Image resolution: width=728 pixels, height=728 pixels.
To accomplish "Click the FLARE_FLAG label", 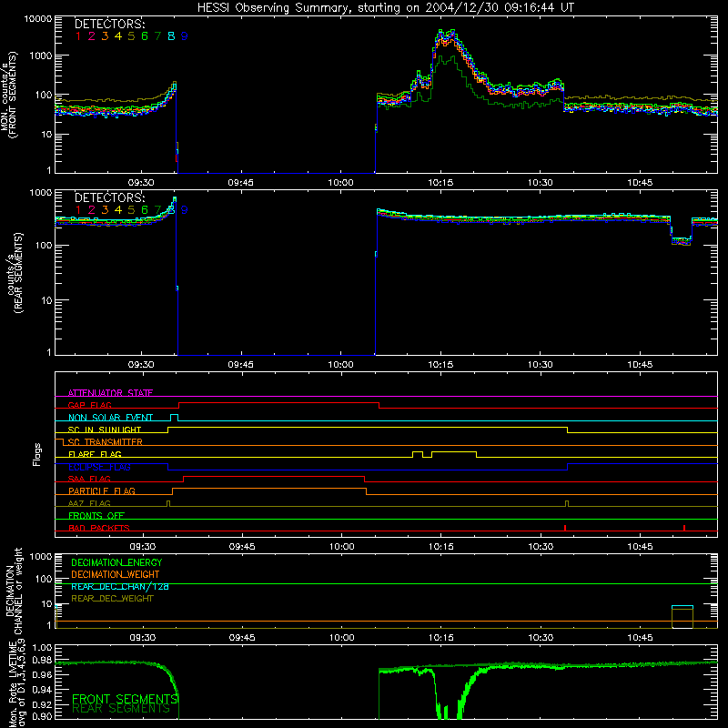I will 95,454.
